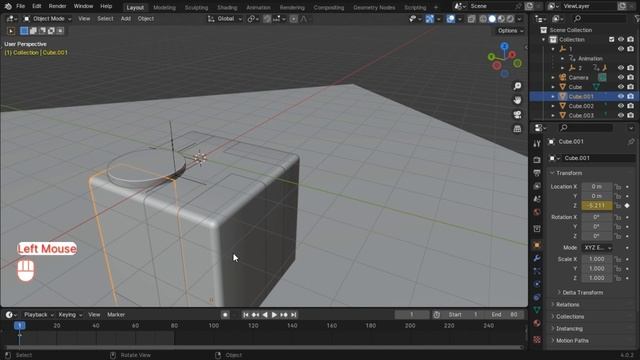Toggle snapping magnet in viewport header

(x=267, y=19)
